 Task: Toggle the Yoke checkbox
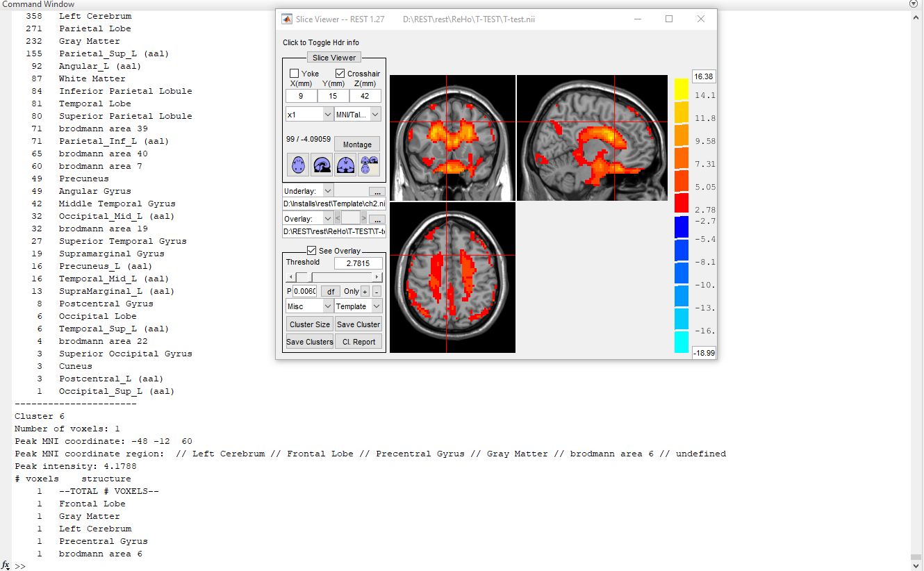tap(295, 74)
